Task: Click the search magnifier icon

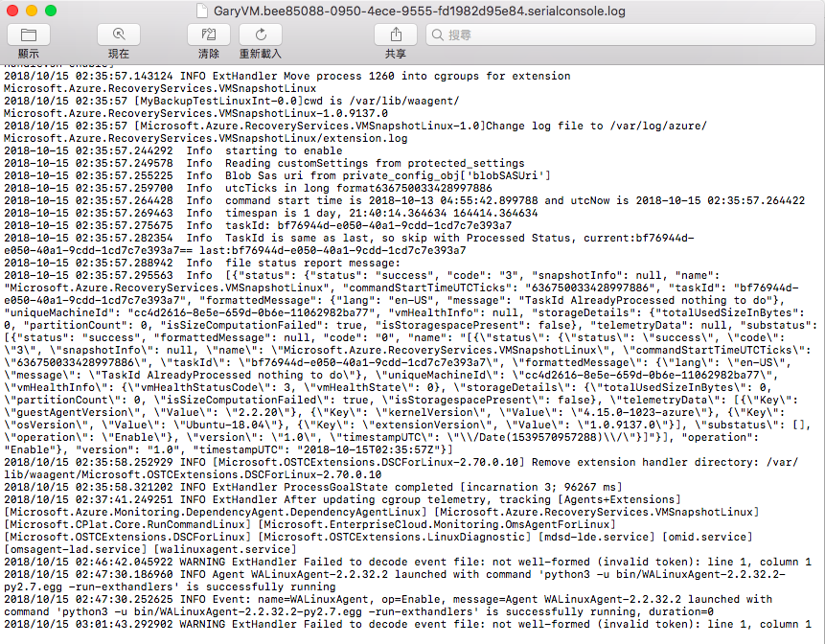Action: 437,35
